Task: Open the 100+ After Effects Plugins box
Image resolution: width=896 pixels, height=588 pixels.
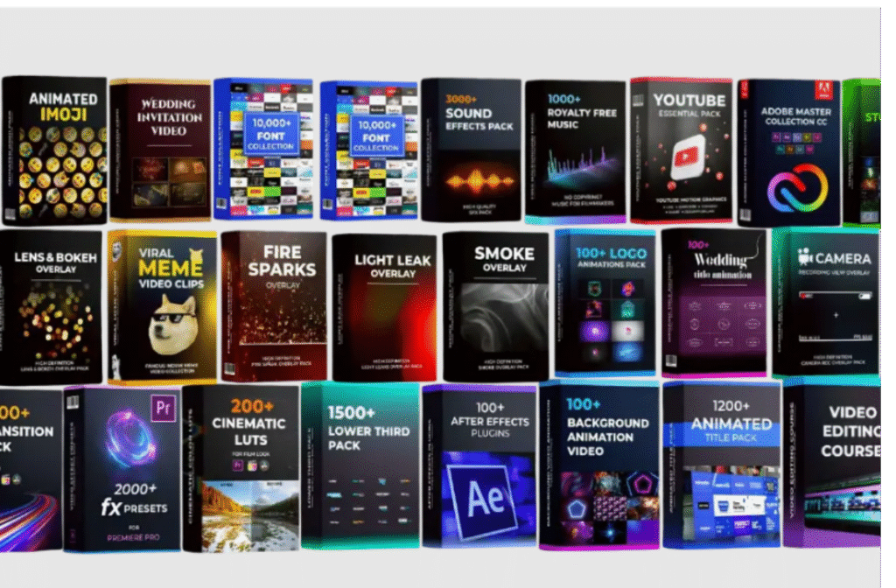Action: click(x=480, y=465)
